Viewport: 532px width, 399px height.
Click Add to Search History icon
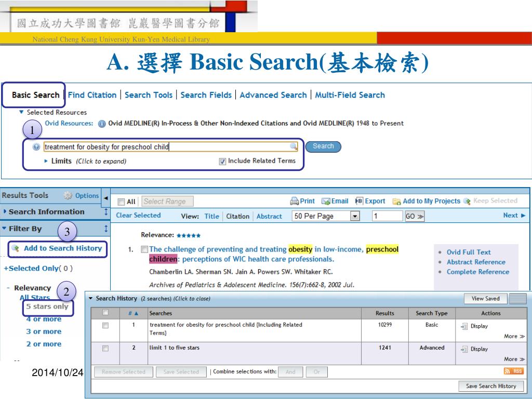coord(15,248)
